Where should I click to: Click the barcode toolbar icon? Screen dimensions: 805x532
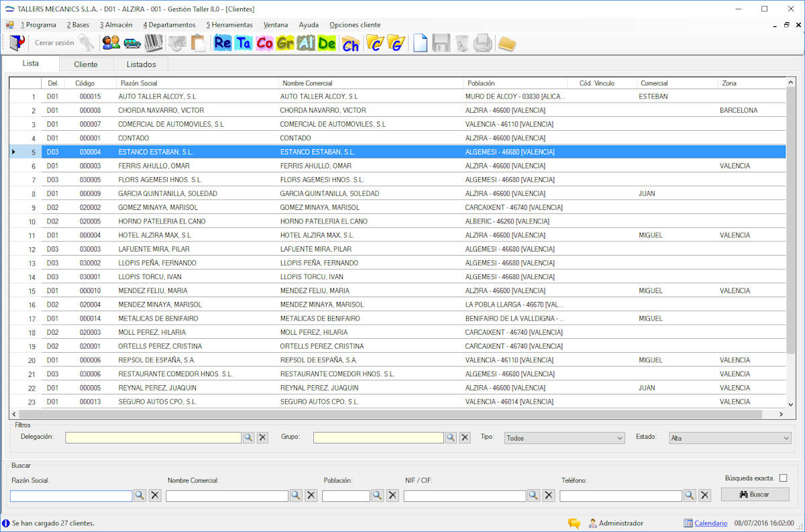click(x=154, y=43)
